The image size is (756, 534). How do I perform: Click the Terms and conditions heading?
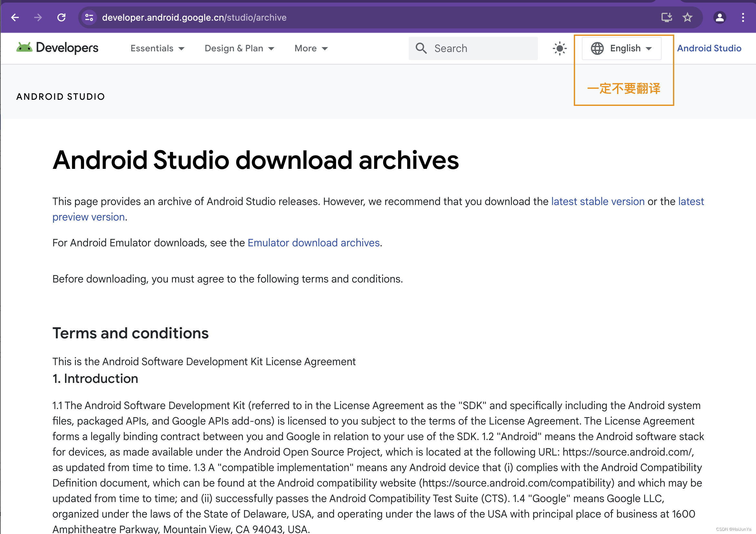click(x=131, y=333)
